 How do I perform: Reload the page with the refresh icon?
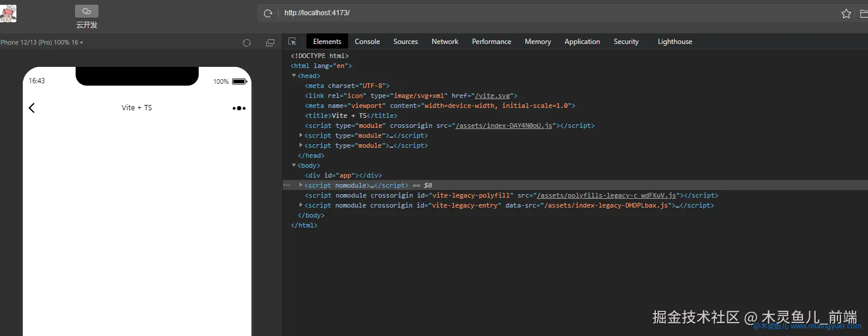click(x=268, y=13)
